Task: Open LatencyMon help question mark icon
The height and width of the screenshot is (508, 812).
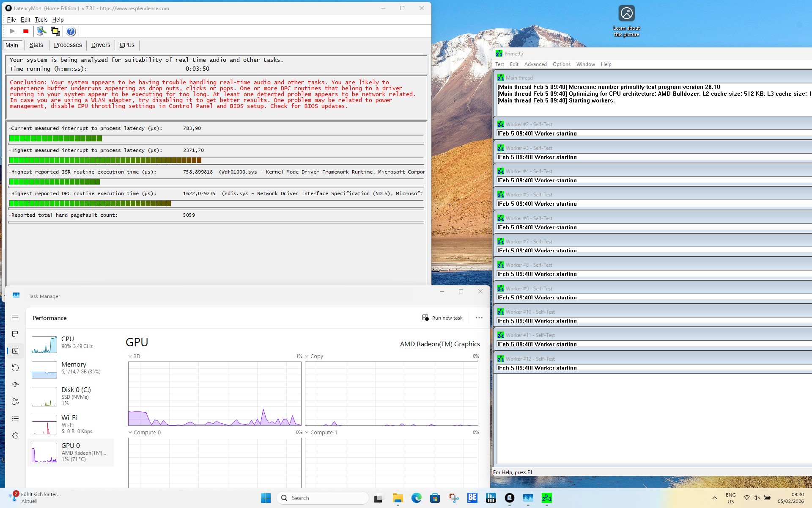Action: (x=71, y=31)
